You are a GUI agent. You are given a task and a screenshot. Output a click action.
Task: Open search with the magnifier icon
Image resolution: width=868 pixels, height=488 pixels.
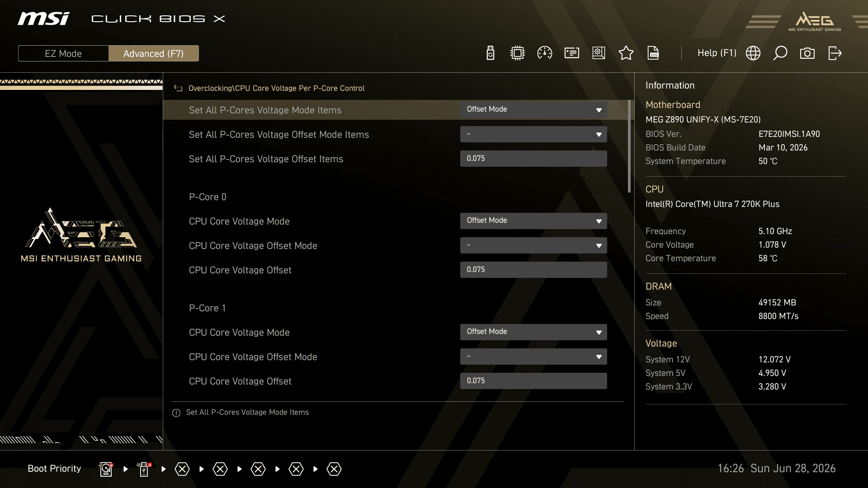point(780,53)
